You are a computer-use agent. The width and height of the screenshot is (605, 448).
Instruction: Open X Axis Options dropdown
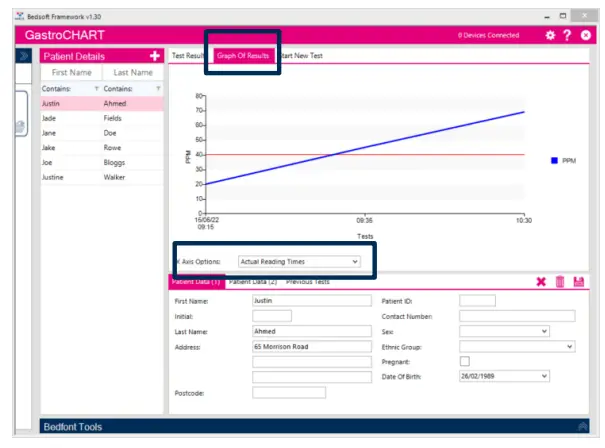click(299, 261)
